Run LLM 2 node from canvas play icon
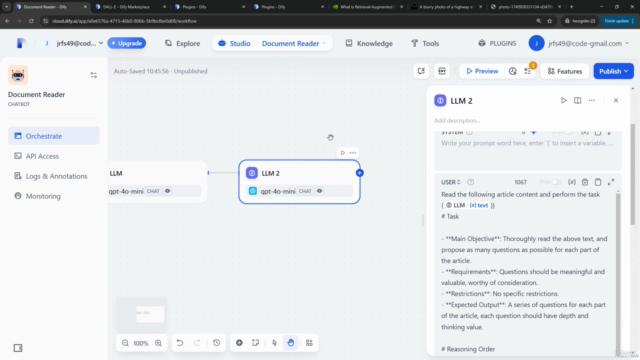This screenshot has height=360, width=640. tap(343, 153)
